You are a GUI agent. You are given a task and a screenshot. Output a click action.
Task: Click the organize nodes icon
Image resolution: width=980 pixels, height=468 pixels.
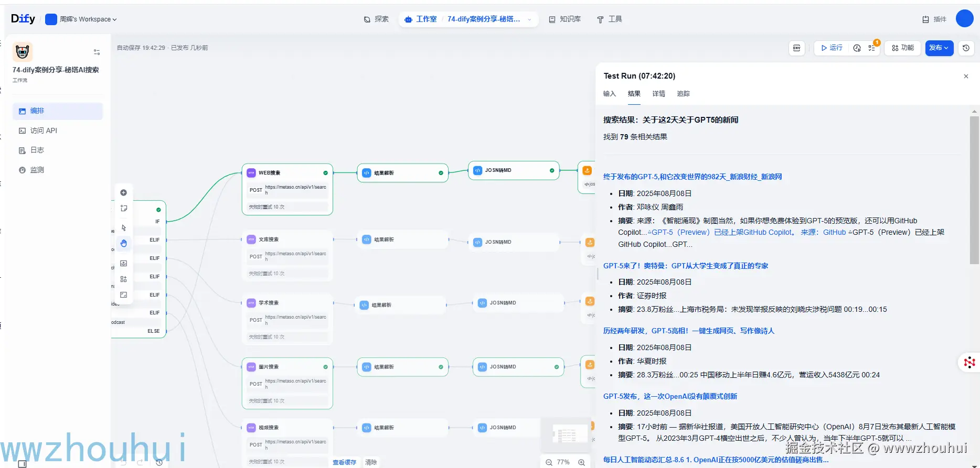pos(124,279)
